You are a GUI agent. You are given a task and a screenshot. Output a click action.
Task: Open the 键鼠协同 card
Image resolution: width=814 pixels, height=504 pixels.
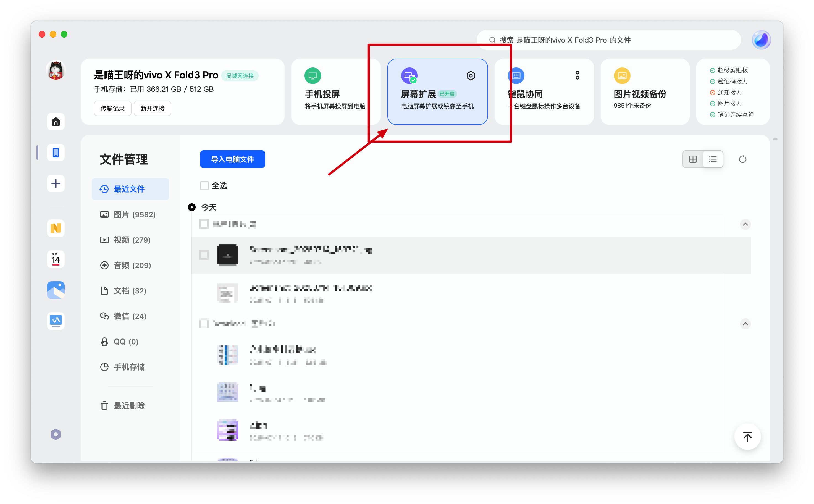coord(544,92)
